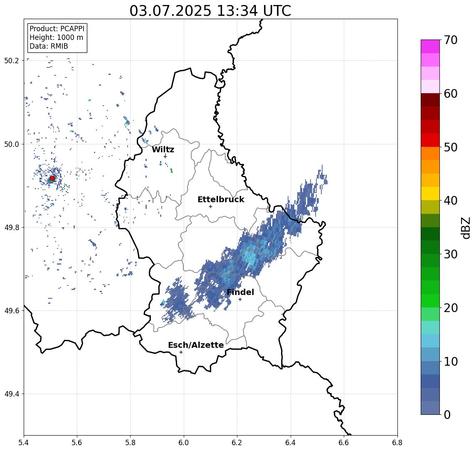Click the longitude tick label 5.8
476x451 pixels.
130,443
